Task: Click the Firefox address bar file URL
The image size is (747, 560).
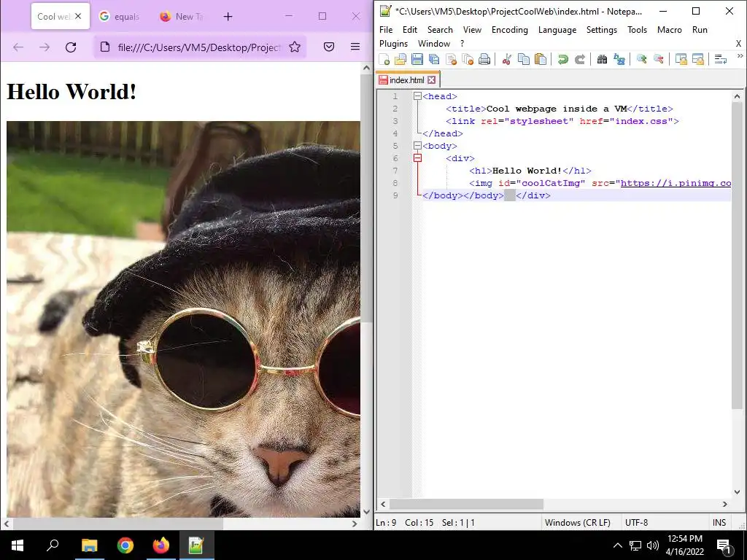Action: (199, 47)
